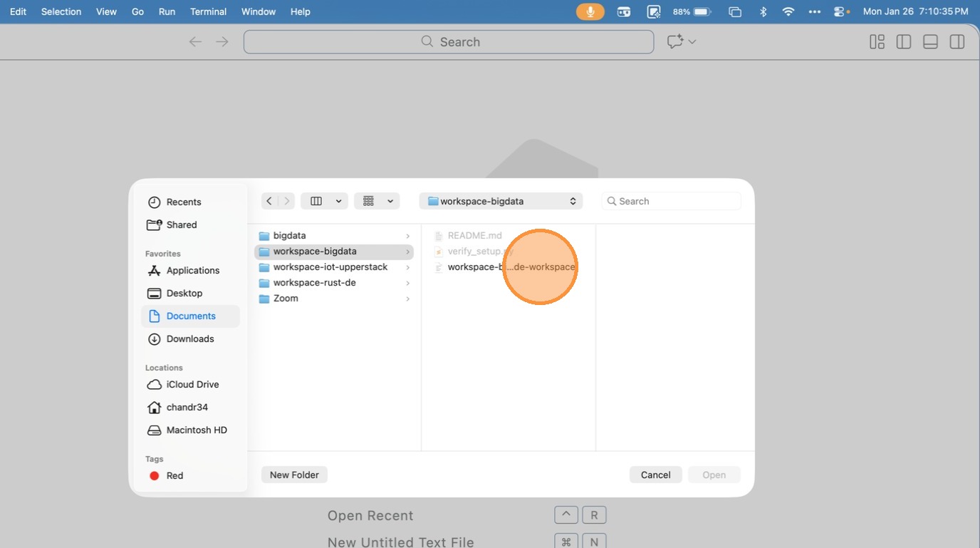Image resolution: width=980 pixels, height=548 pixels.
Task: Select the workspace-b…de-workspace file icon
Action: (439, 267)
